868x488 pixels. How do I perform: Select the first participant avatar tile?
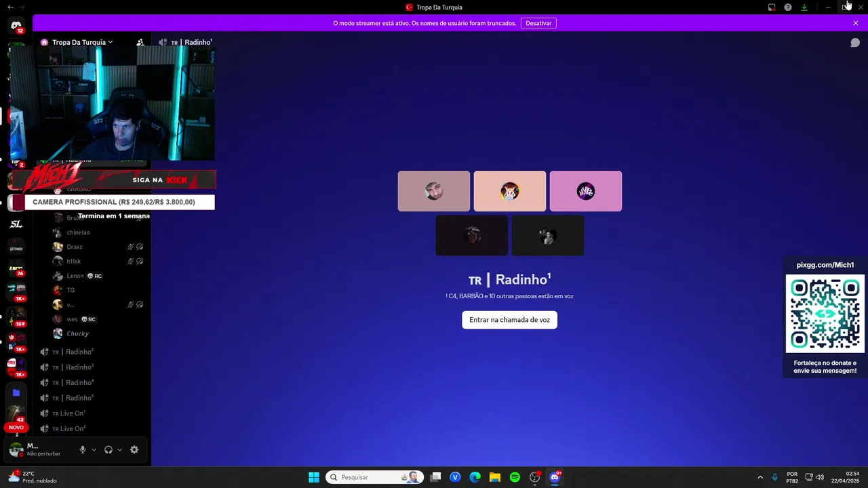[x=434, y=191]
